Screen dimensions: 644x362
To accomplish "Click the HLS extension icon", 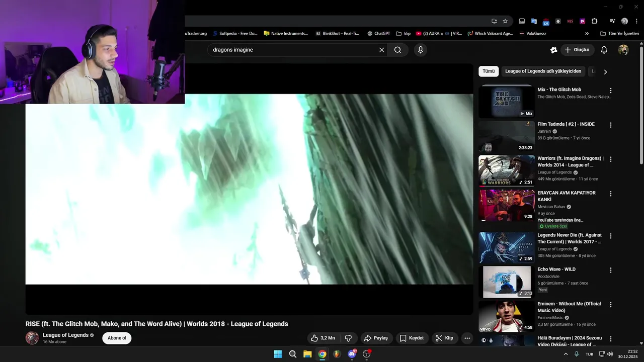I will [570, 21].
